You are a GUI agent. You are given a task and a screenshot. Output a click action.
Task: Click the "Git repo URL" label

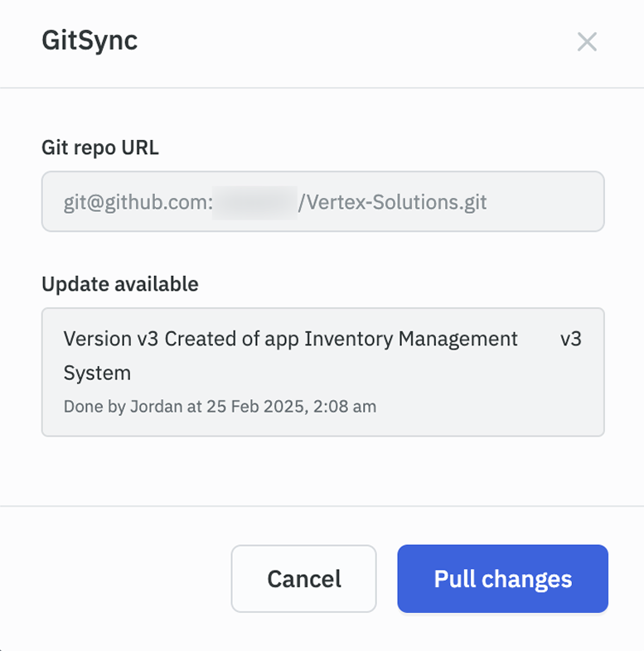100,148
